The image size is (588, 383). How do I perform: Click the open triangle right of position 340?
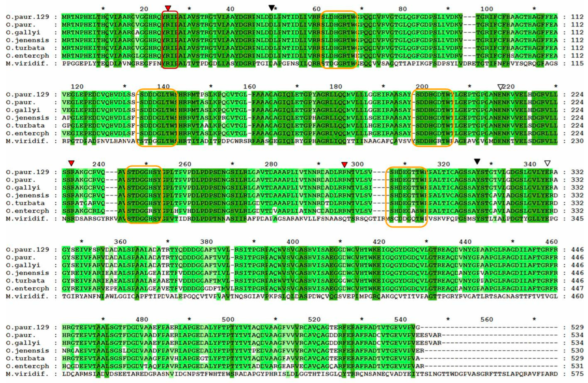(548, 163)
